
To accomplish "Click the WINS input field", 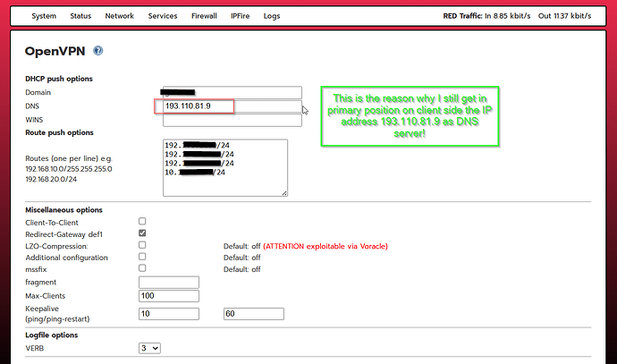I will (232, 120).
